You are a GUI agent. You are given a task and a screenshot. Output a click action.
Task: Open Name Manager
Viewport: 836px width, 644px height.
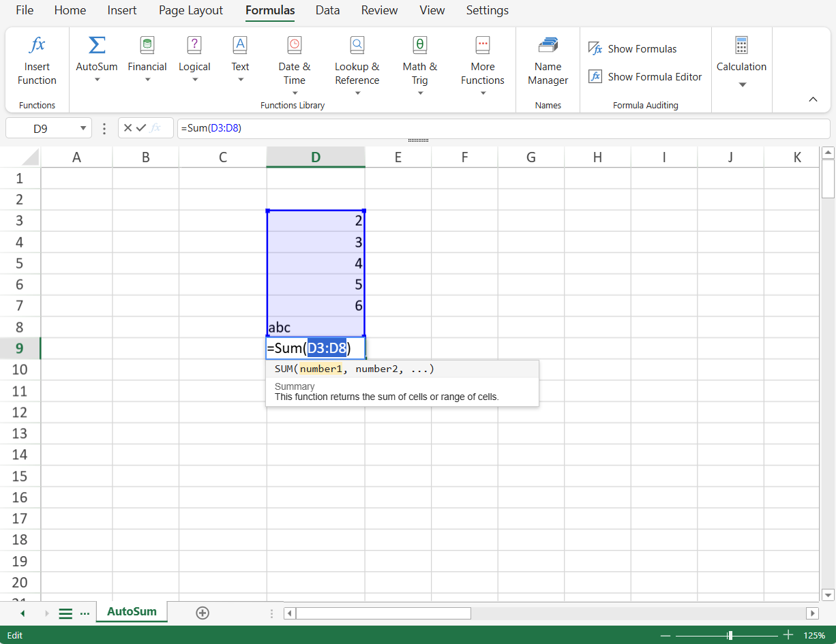548,46
